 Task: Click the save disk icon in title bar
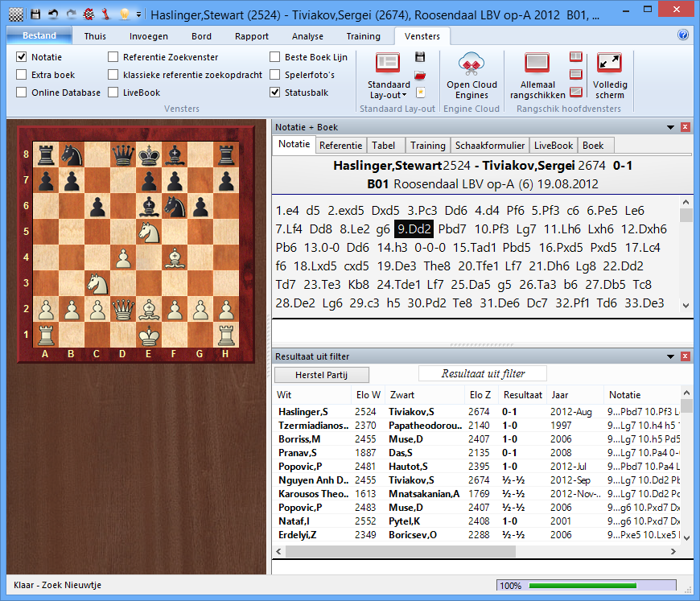pyautogui.click(x=35, y=14)
